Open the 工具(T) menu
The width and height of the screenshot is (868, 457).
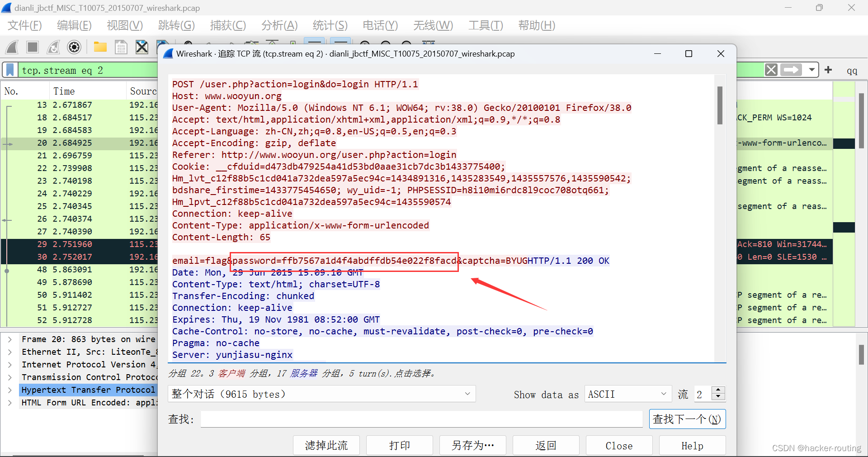486,25
